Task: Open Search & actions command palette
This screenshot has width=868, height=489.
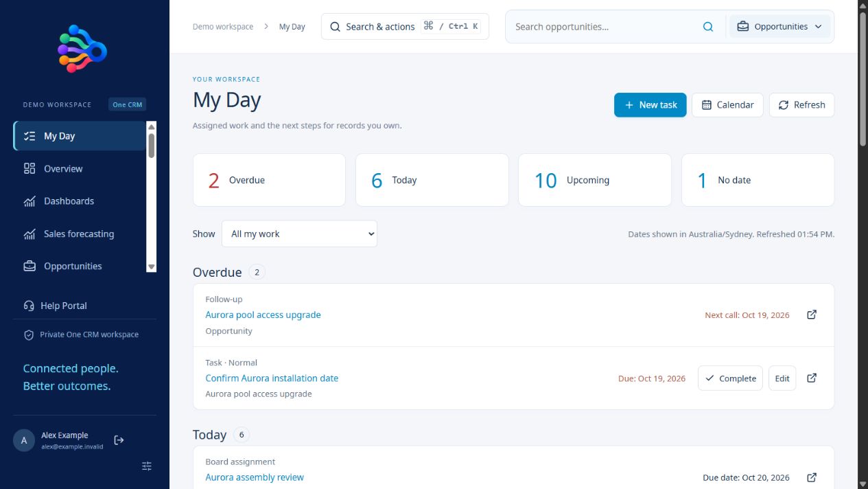Action: click(405, 27)
